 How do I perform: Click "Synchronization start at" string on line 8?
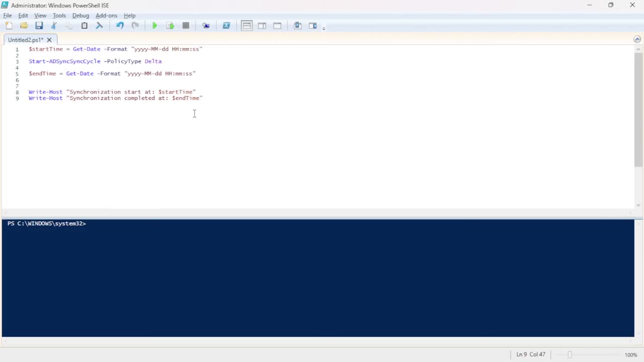point(131,92)
